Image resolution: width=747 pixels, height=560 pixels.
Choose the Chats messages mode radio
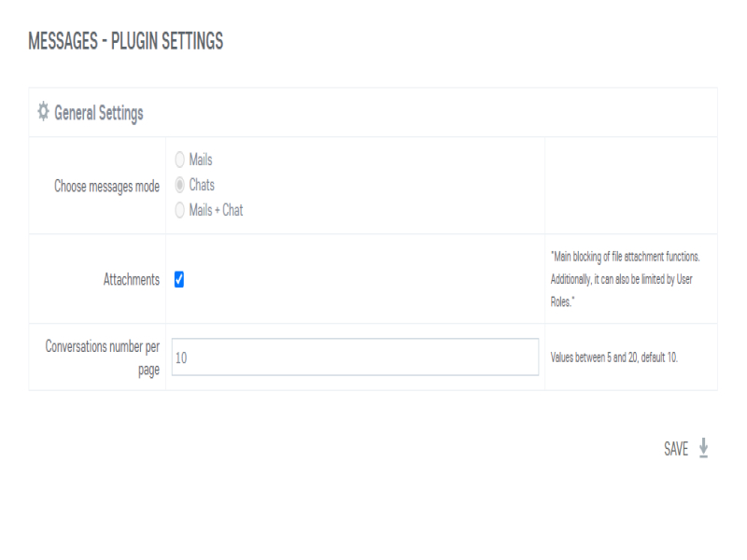click(179, 186)
